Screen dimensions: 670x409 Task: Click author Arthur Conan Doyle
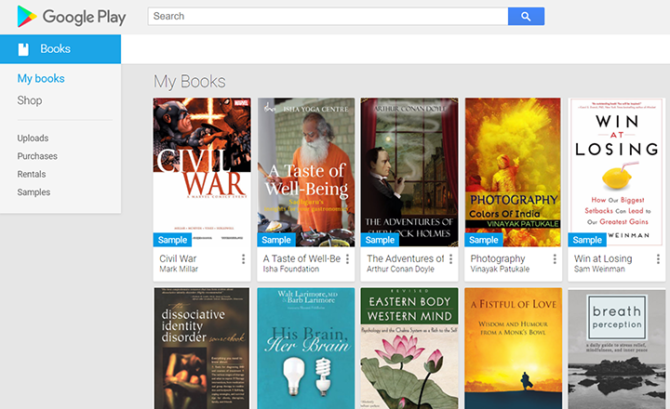[x=400, y=269]
